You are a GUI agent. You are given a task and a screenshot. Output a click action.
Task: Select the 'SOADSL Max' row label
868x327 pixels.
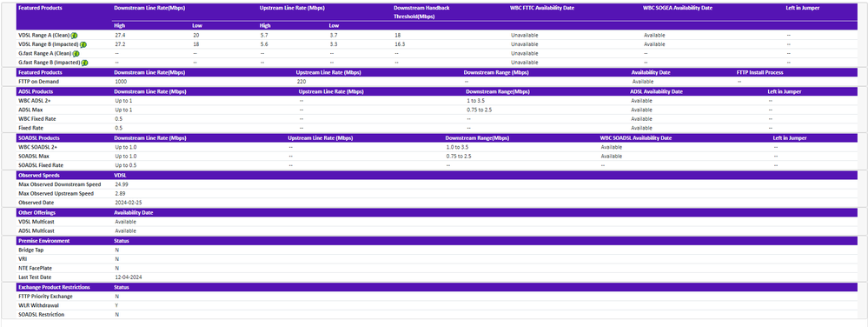click(x=33, y=157)
